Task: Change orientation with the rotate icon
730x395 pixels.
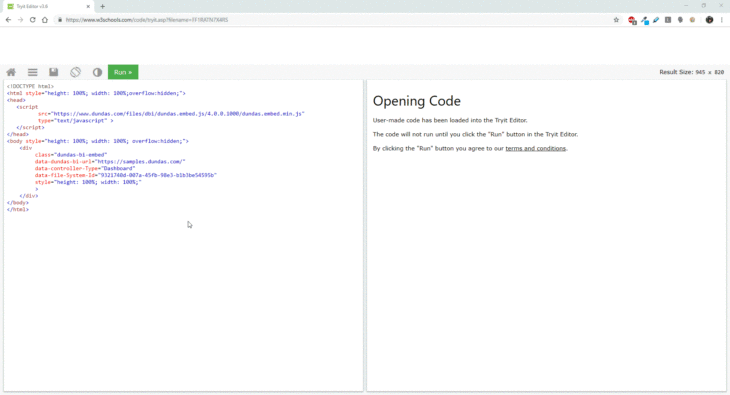Action: coord(75,72)
